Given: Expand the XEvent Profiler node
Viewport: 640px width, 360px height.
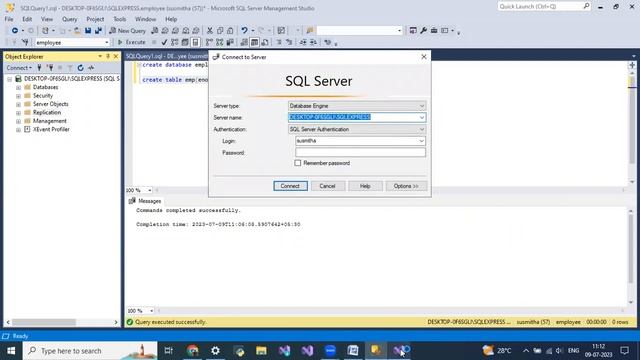Looking at the screenshot, I should point(18,130).
